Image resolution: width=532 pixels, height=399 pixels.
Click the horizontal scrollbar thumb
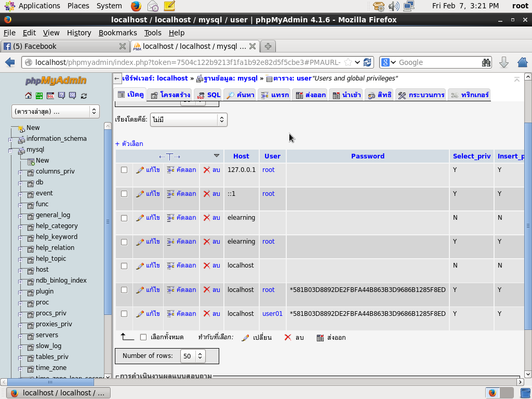coord(50,382)
